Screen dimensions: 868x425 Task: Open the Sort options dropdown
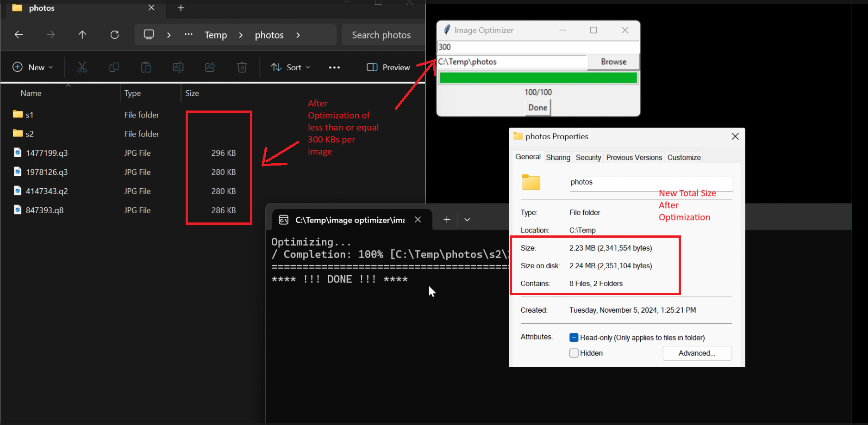pos(290,68)
